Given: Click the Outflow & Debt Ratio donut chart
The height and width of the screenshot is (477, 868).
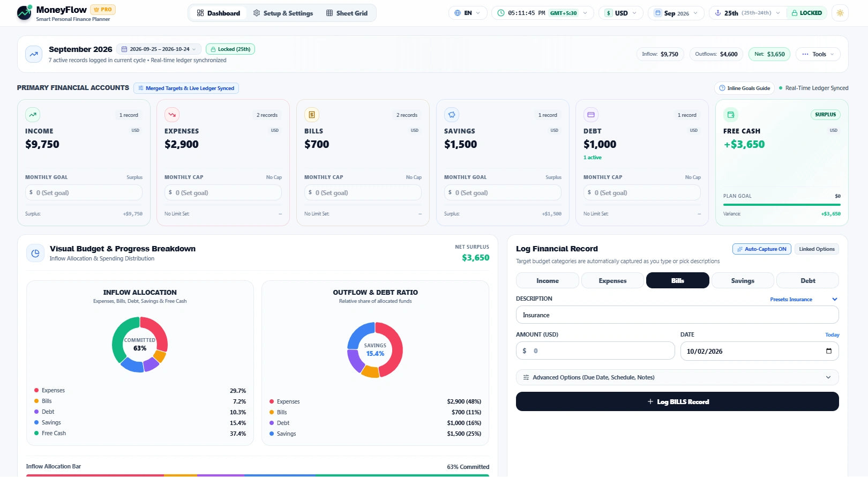Looking at the screenshot, I should 375,349.
